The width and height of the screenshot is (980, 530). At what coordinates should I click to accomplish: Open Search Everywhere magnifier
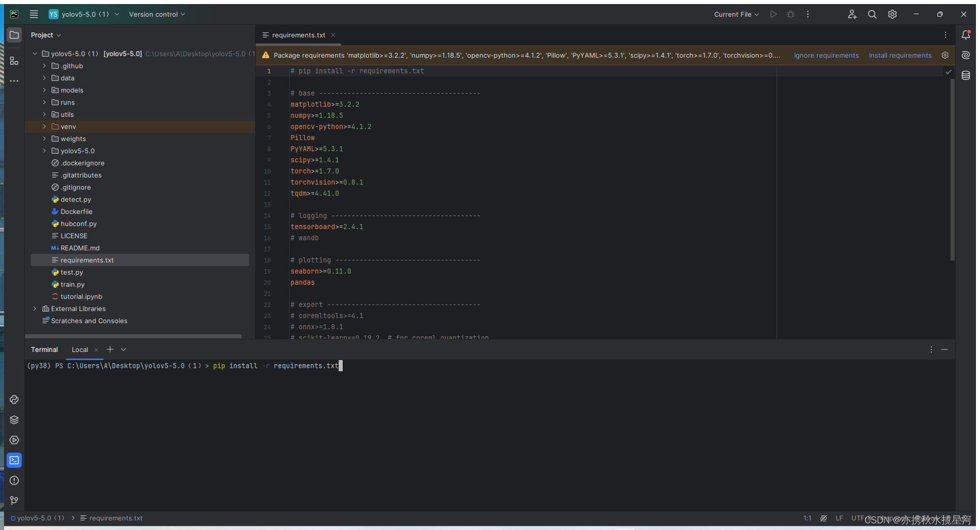click(872, 14)
